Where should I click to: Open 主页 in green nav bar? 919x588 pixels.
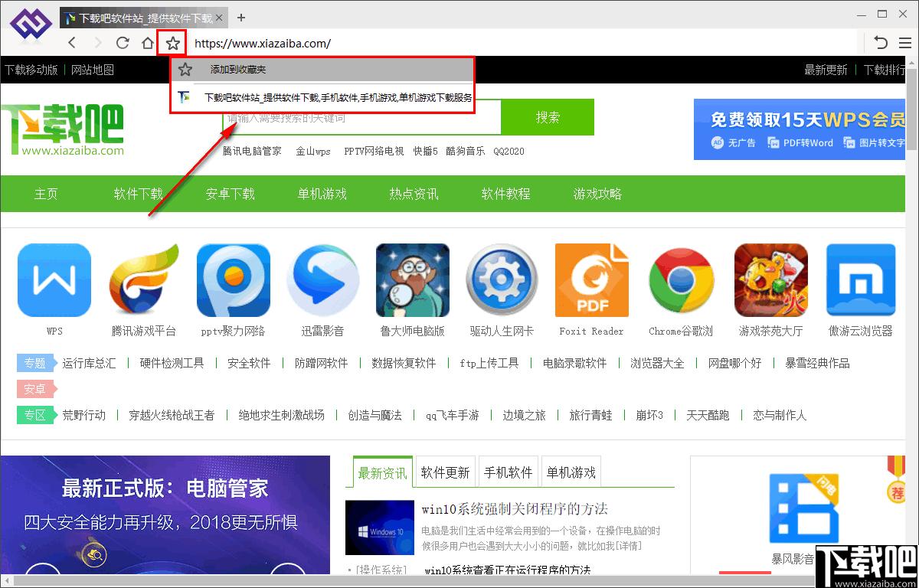pyautogui.click(x=46, y=194)
